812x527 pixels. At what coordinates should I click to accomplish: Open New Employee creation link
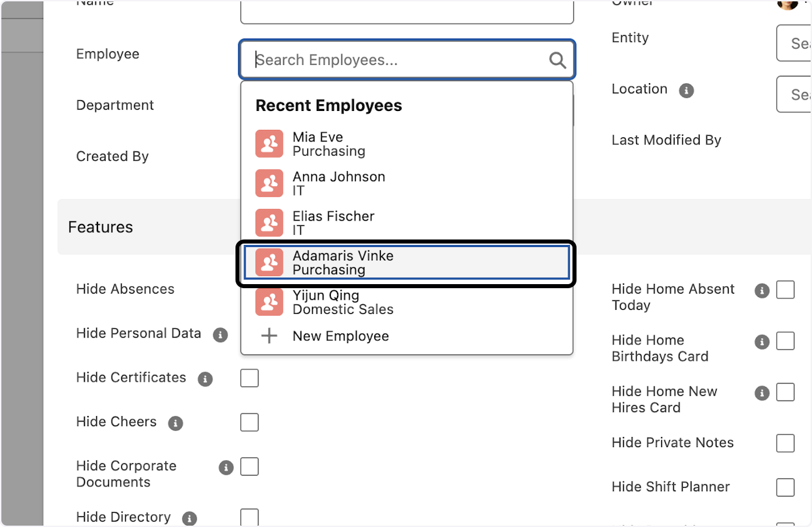pyautogui.click(x=340, y=336)
